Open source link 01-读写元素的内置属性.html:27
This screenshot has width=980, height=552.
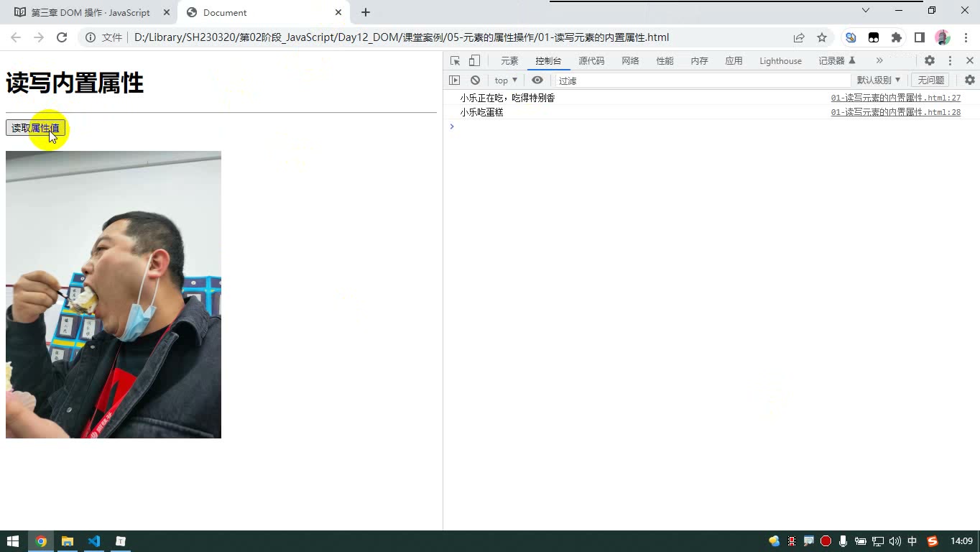click(x=896, y=98)
